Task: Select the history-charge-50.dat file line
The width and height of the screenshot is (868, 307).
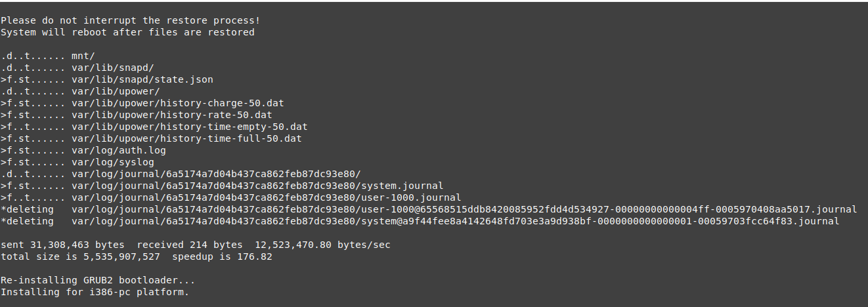Action: tap(177, 103)
